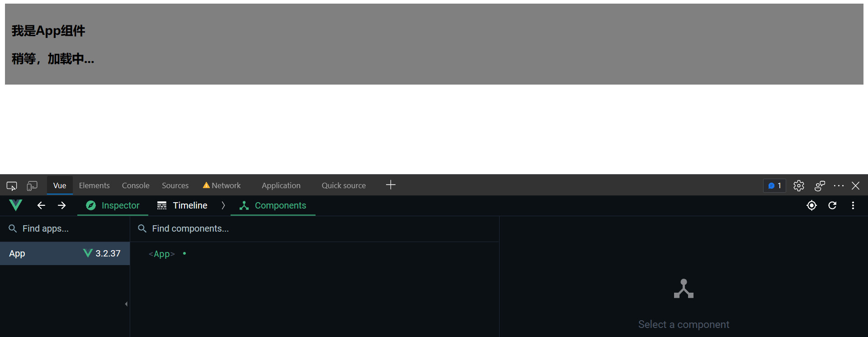Image resolution: width=868 pixels, height=337 pixels.
Task: Expand the chevron next to Timeline
Action: coord(223,205)
